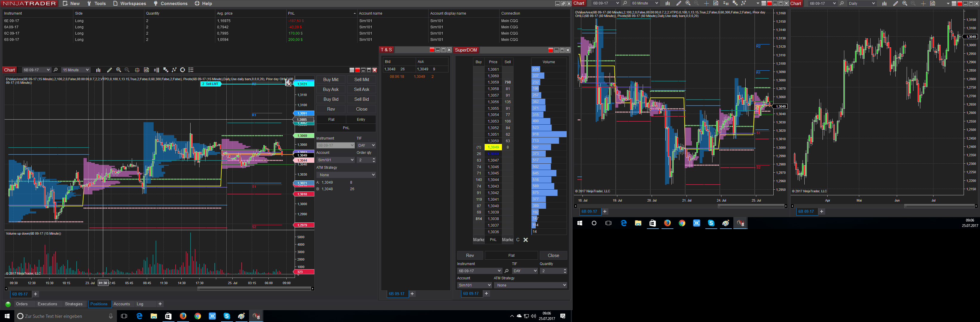Open drawing tools pencil in 15 Minute chart
Viewport: 980px width, 322px height.
click(109, 70)
